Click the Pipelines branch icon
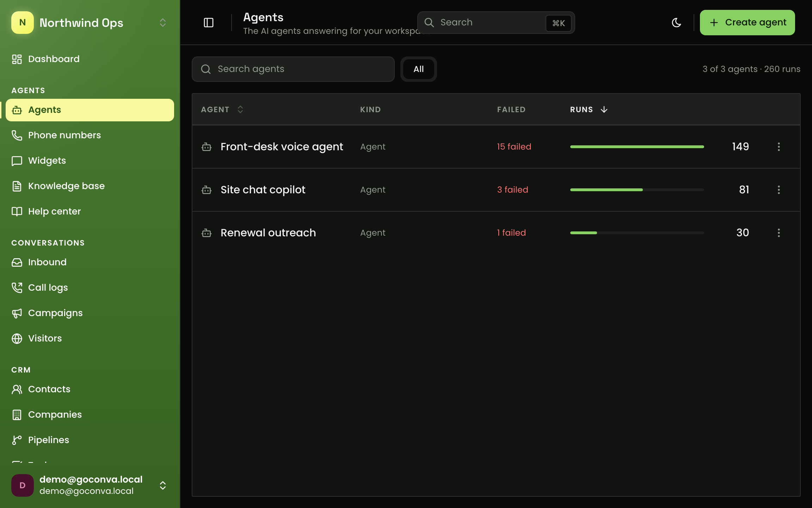The image size is (812, 508). pyautogui.click(x=17, y=440)
